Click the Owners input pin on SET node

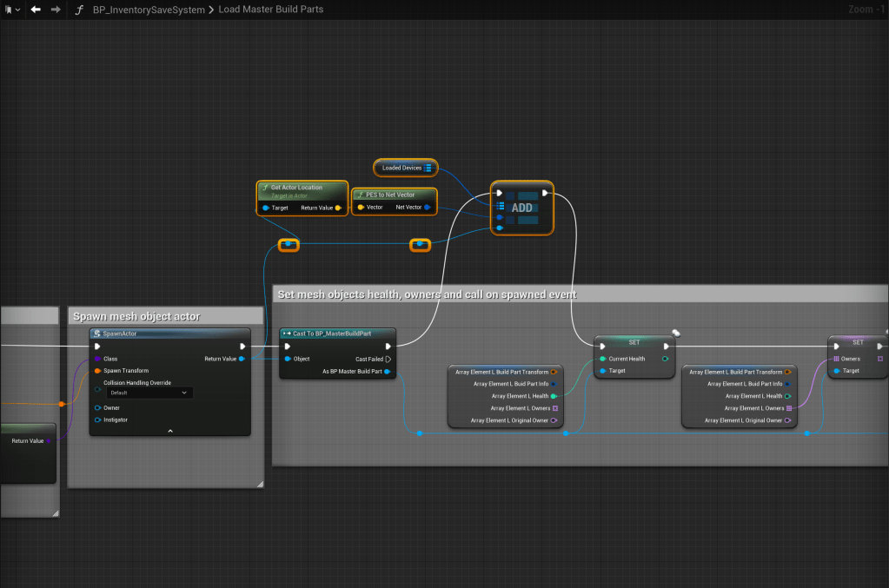(x=836, y=359)
